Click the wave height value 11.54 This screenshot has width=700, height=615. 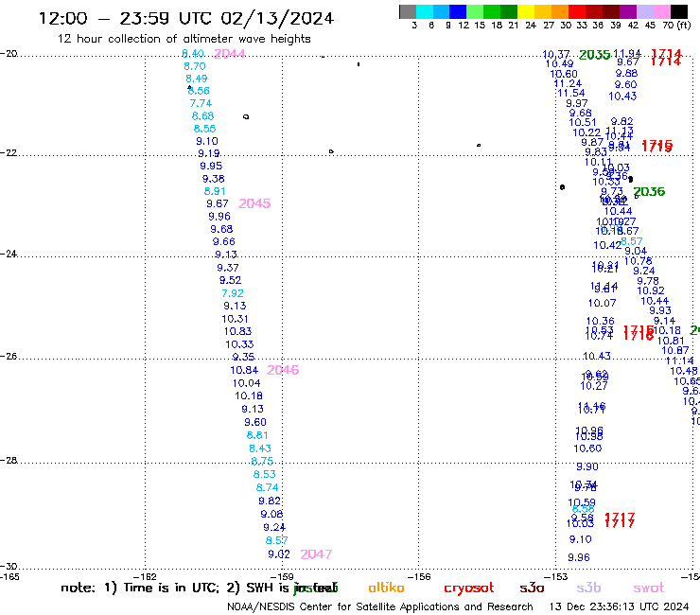[571, 94]
